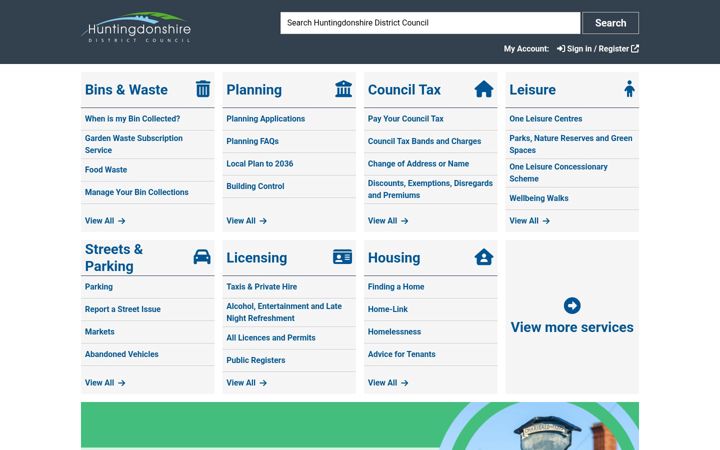Click the Leisure person icon
Screen dimensions: 720x450
(x=630, y=89)
